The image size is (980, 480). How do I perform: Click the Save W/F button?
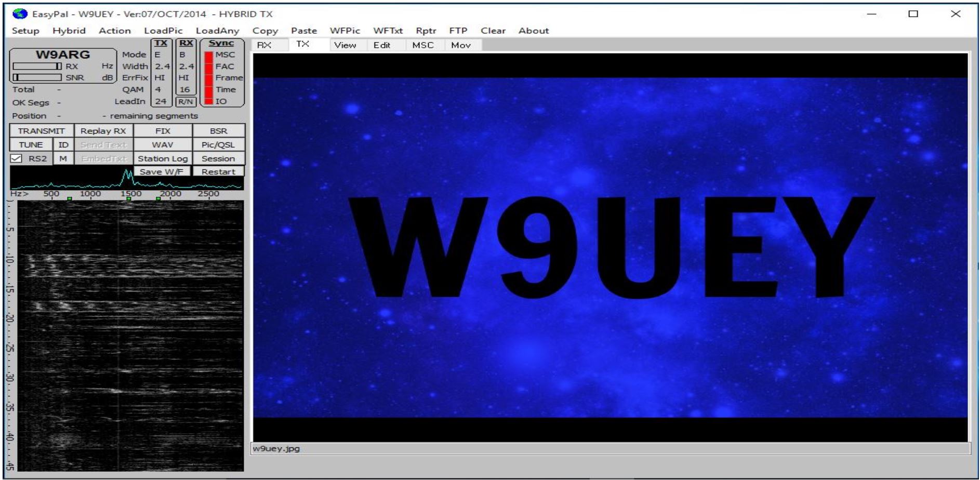coord(162,171)
